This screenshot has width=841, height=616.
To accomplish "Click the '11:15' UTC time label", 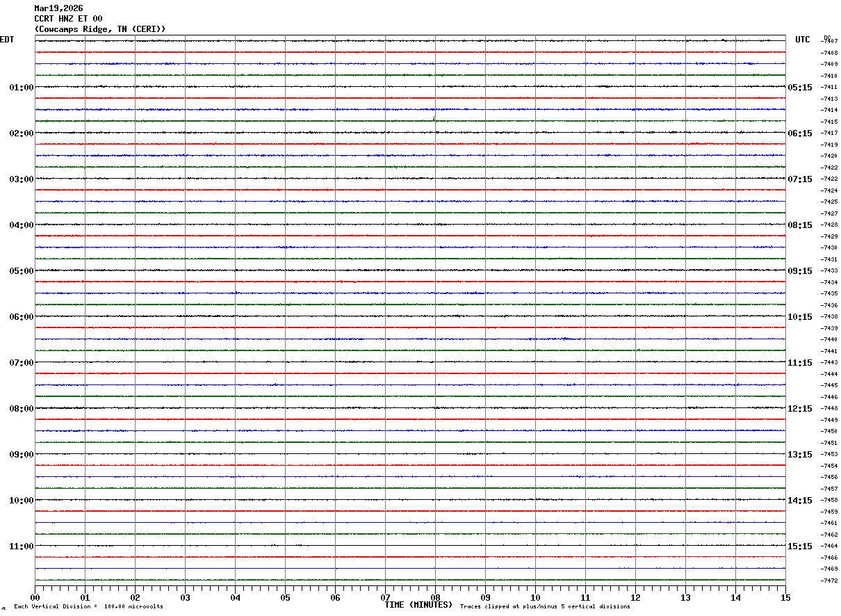I will click(800, 363).
